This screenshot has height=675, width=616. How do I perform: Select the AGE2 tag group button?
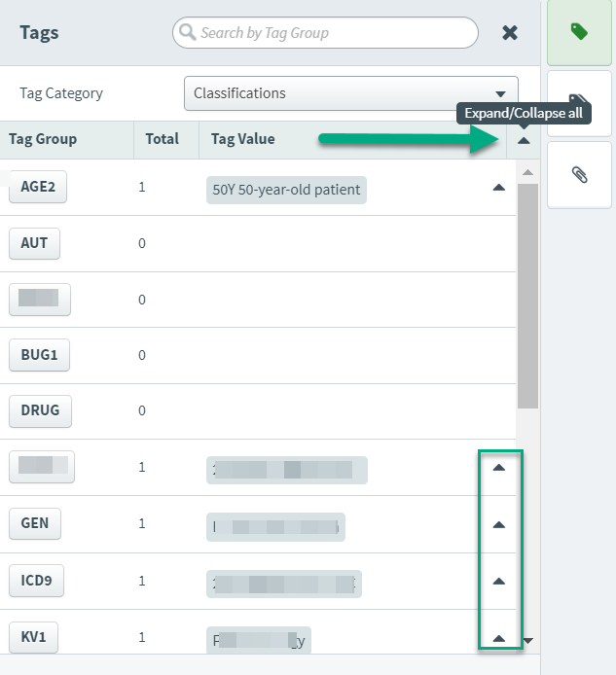38,187
